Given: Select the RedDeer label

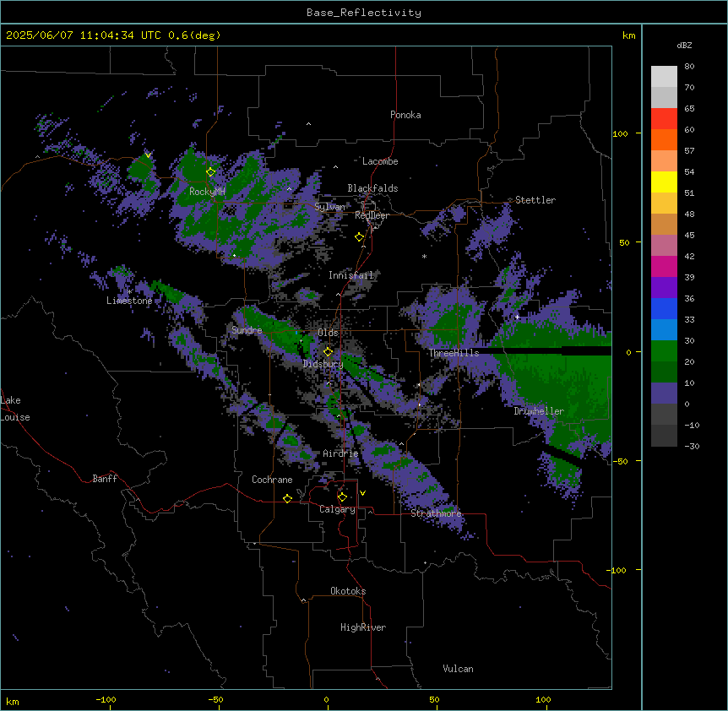Looking at the screenshot, I should click(372, 215).
